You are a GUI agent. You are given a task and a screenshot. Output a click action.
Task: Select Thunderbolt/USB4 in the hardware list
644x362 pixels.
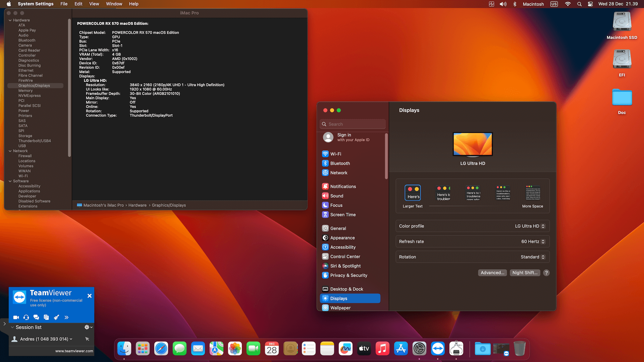[x=35, y=141]
